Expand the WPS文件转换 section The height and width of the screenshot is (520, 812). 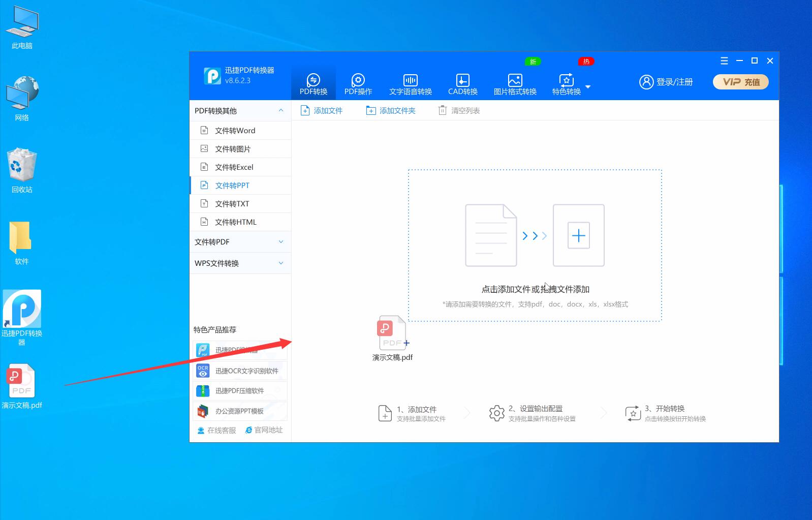click(240, 263)
